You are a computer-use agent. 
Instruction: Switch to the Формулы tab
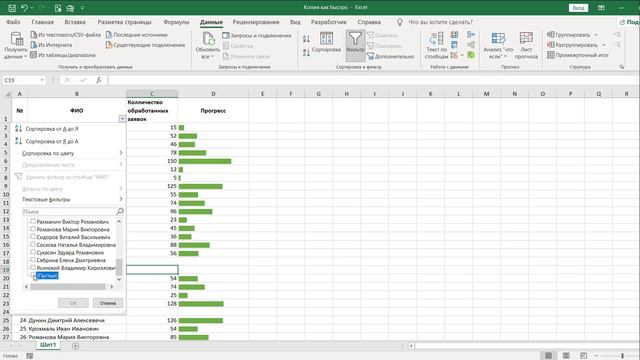[x=176, y=22]
